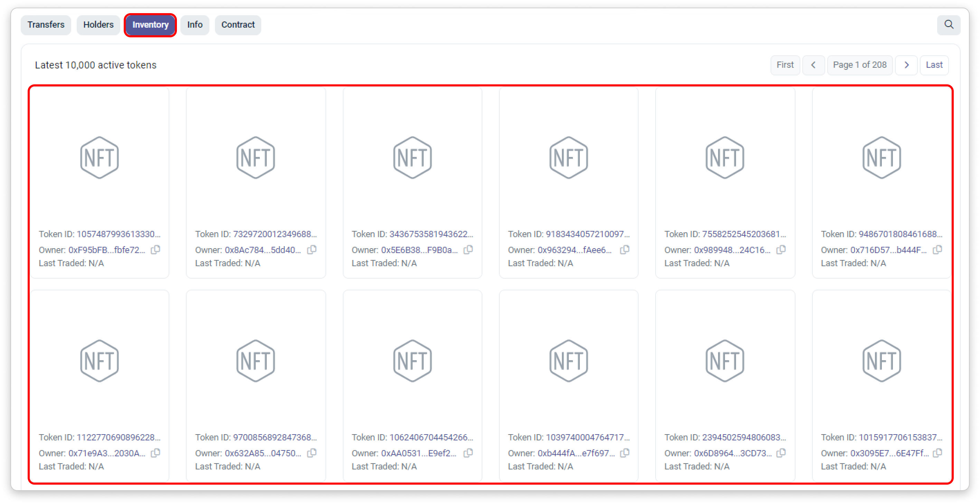Go to previous page with left chevron
The image size is (980, 504).
813,65
